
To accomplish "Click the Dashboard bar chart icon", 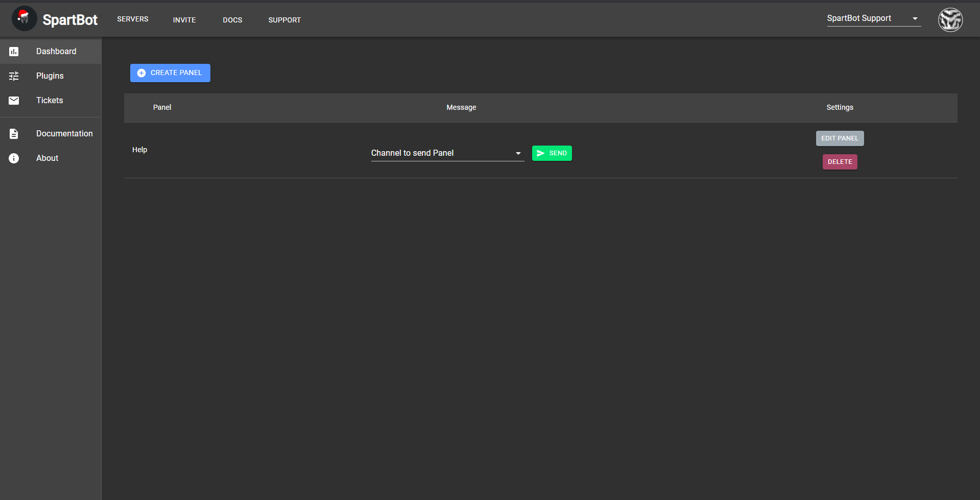I will [x=14, y=52].
